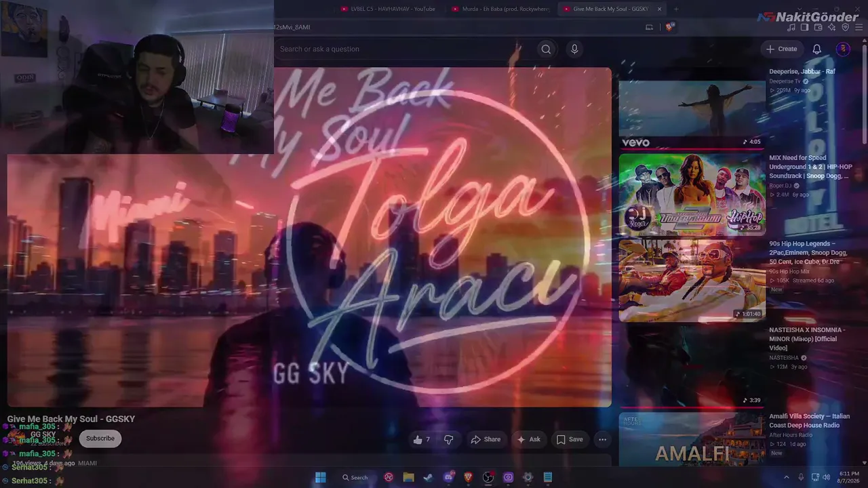Open a new browser tab
This screenshot has height=488, width=868.
tap(677, 9)
